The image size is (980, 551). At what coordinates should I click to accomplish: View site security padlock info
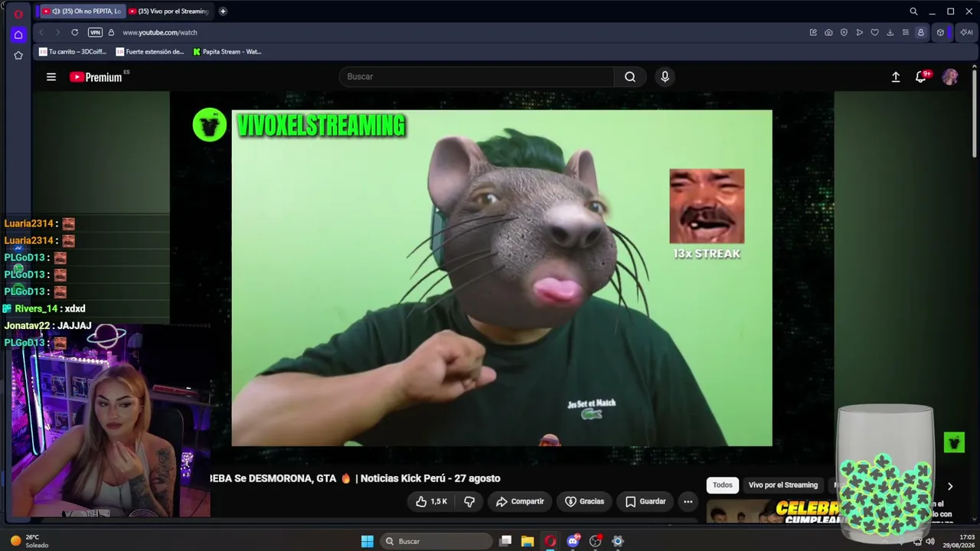click(111, 32)
